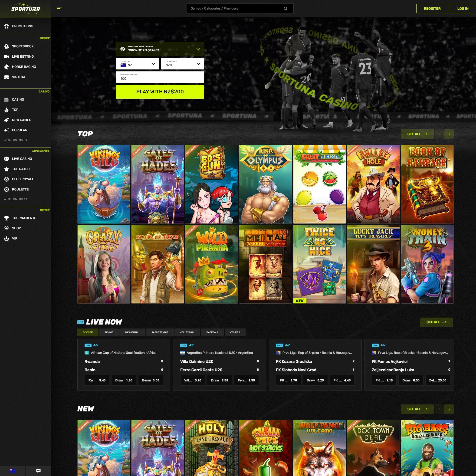Image resolution: width=476 pixels, height=476 pixels.
Task: Open Book of Dead game thumbnail
Action: click(x=158, y=264)
